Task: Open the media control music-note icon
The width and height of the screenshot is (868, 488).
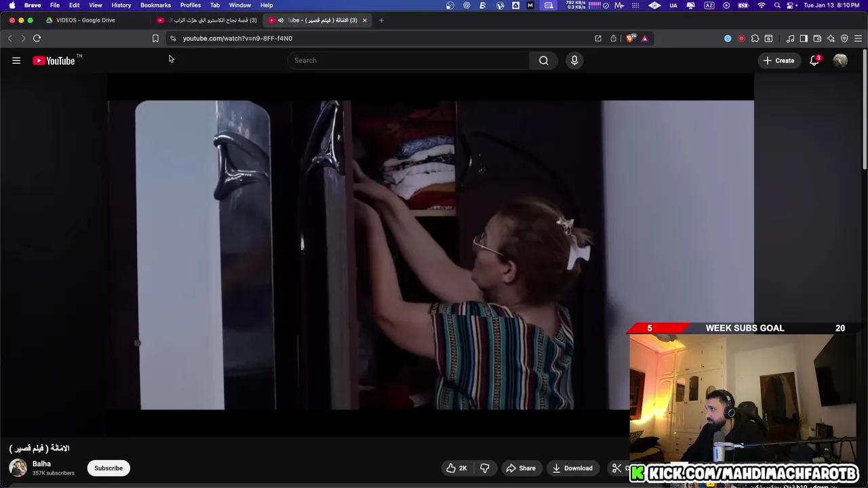Action: (x=790, y=39)
